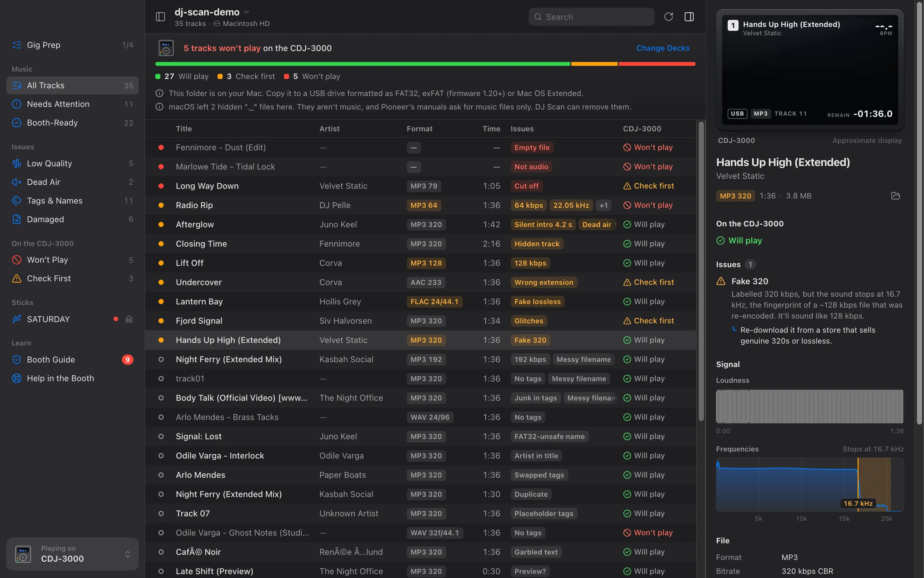The width and height of the screenshot is (924, 578).
Task: Click the info icon beside hidden files note
Action: [x=159, y=107]
